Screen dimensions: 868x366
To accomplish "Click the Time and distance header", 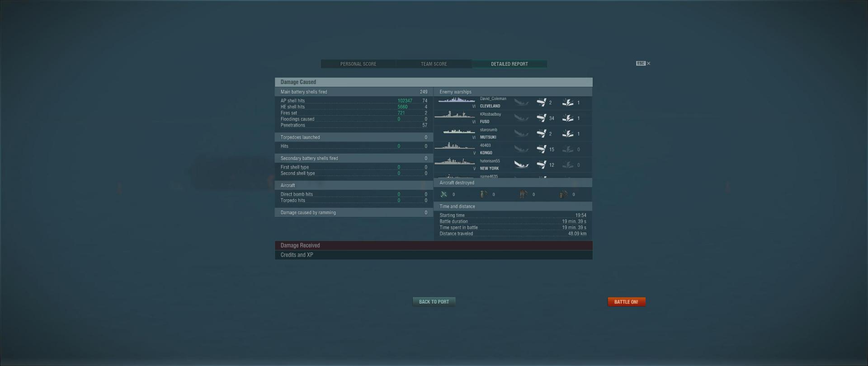I will [513, 206].
